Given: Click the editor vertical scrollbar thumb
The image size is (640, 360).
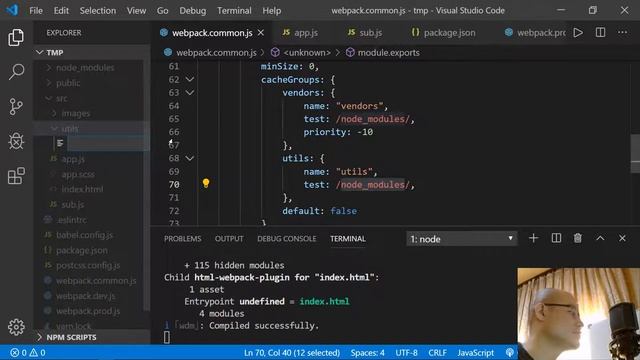Looking at the screenshot, I should [x=635, y=153].
